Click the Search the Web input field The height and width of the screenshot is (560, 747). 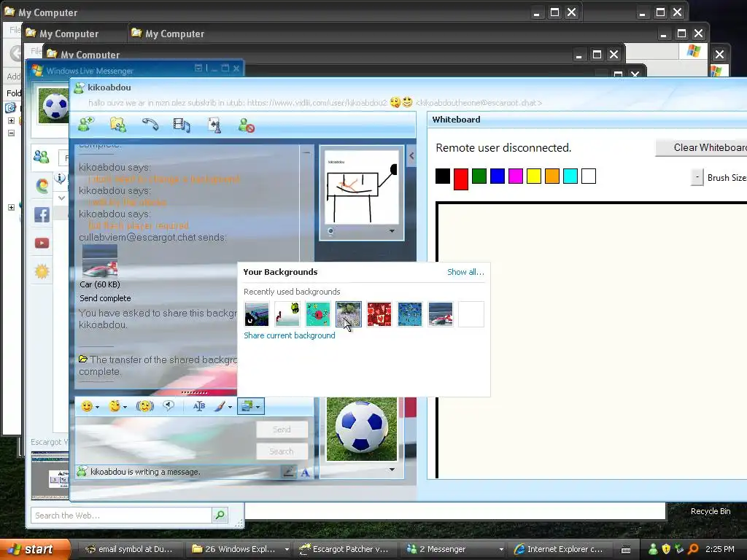(121, 516)
